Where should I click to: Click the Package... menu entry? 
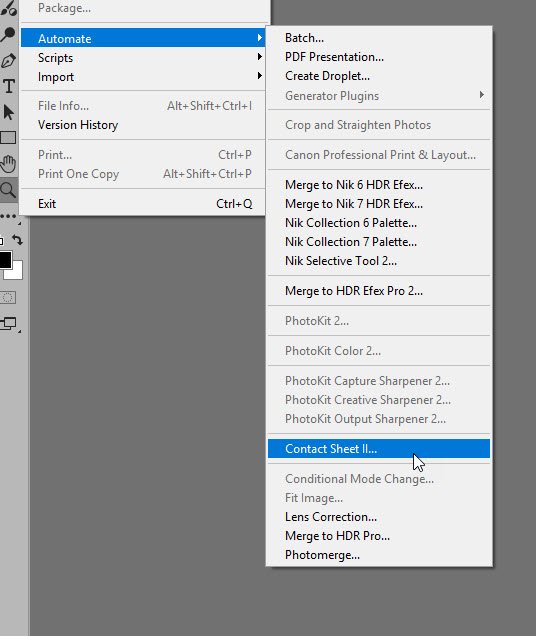[143, 8]
